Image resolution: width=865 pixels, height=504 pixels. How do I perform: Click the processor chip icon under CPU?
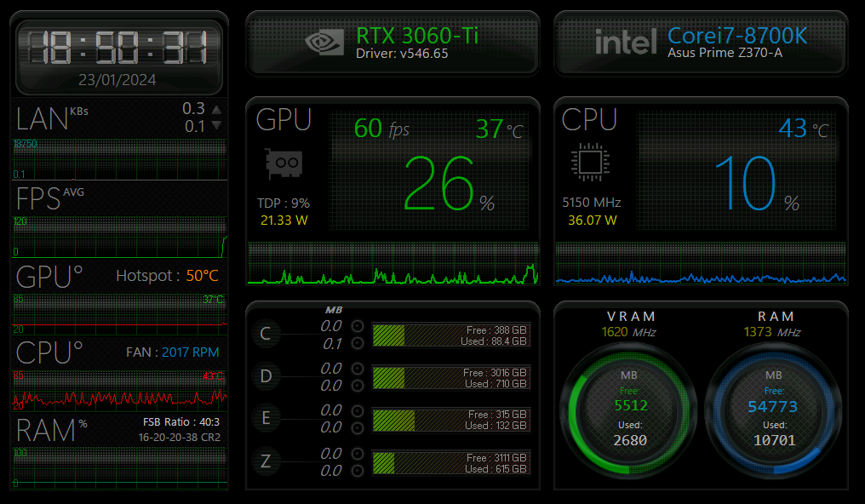point(590,162)
